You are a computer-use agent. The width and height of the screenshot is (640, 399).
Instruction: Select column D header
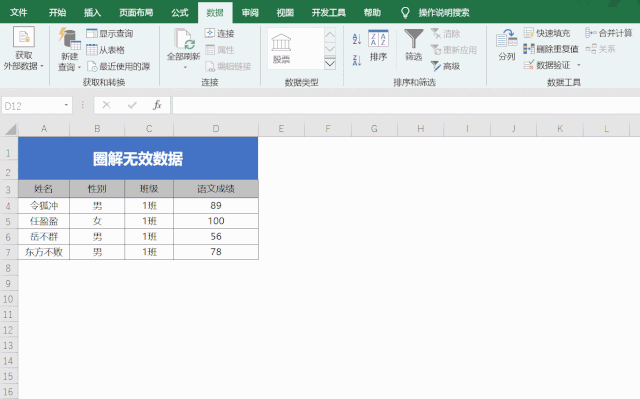216,129
